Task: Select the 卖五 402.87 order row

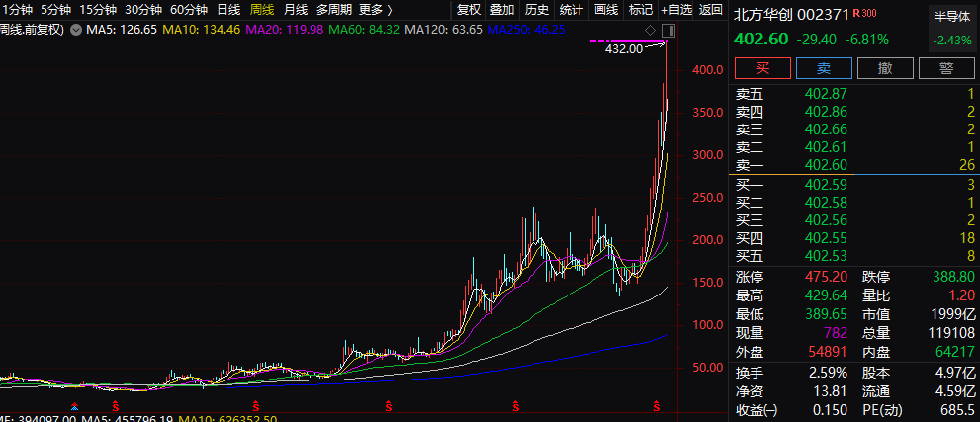Action: 854,94
